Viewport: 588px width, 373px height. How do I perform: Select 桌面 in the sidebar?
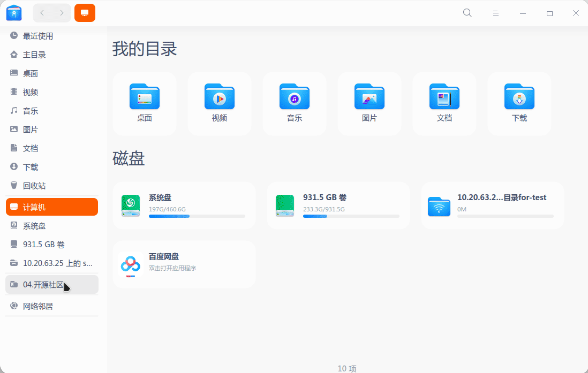[52, 73]
